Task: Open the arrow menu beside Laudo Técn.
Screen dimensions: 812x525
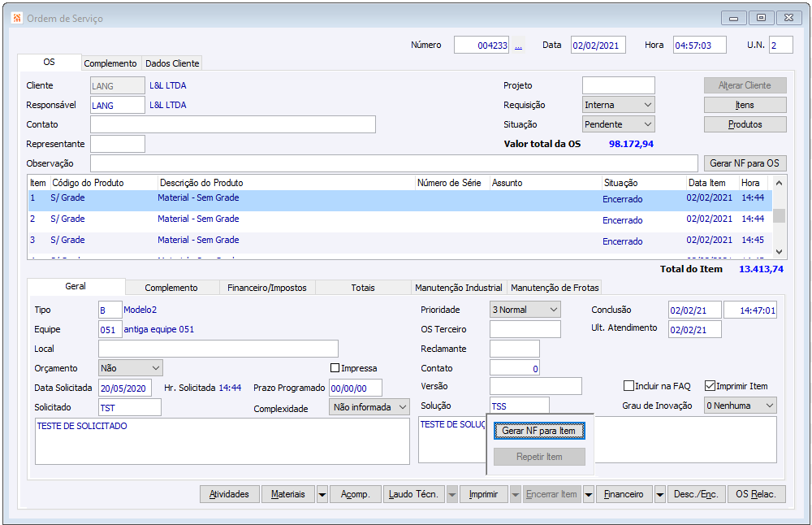Action: pos(452,494)
